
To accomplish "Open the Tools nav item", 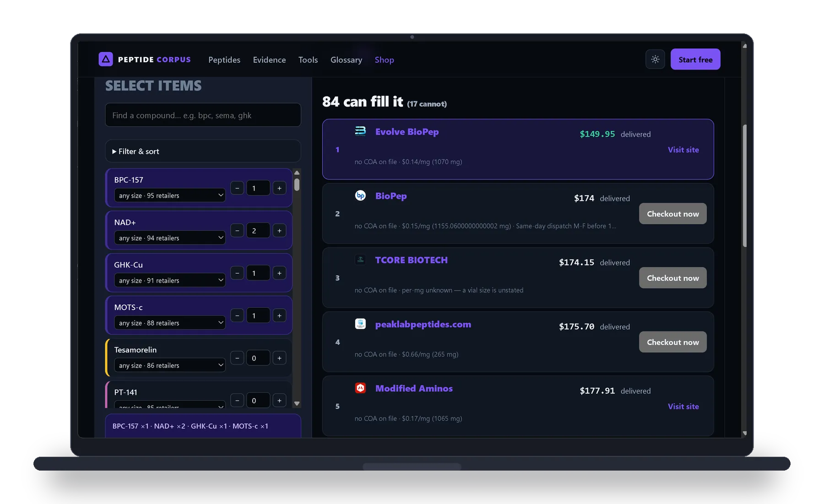I will 308,59.
